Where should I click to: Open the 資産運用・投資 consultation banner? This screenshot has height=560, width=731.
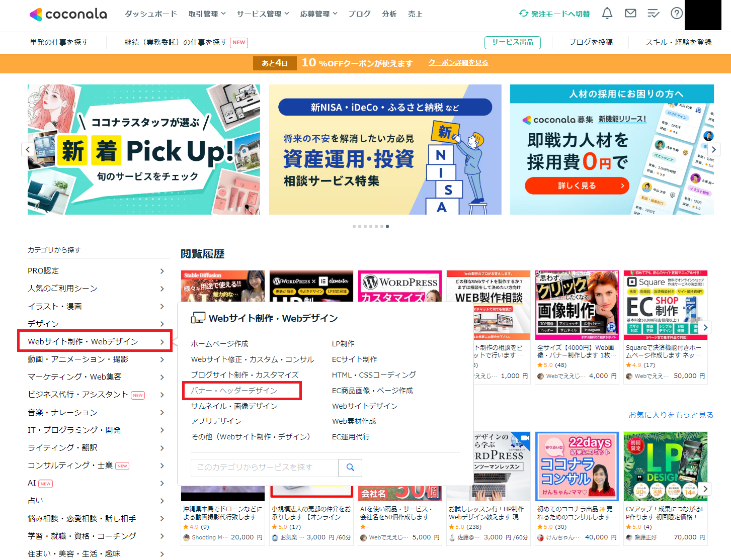(x=385, y=149)
